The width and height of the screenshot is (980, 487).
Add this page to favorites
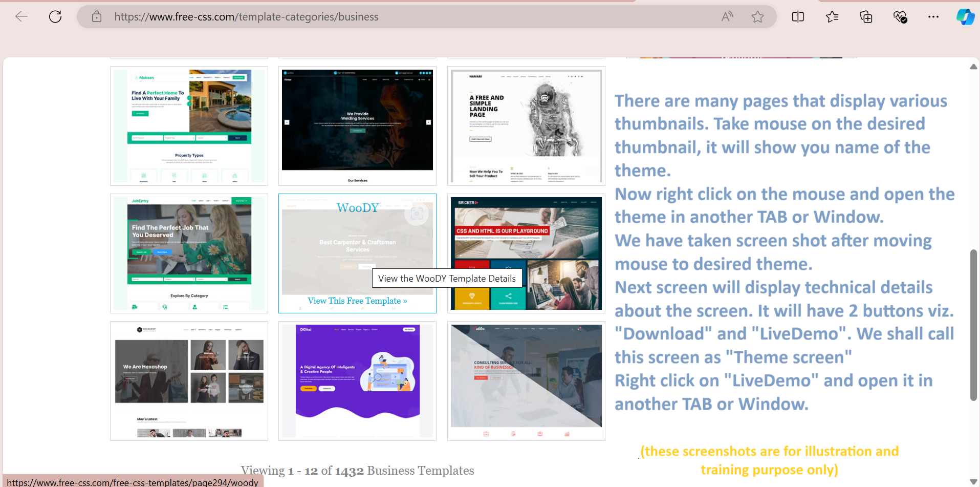758,17
